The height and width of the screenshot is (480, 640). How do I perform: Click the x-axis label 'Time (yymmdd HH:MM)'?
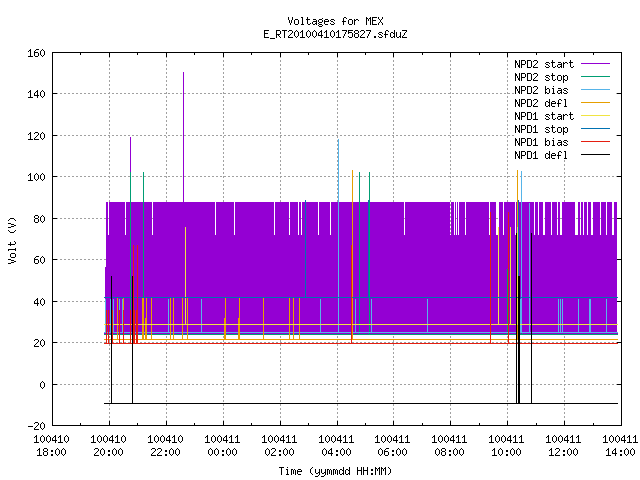(x=335, y=471)
